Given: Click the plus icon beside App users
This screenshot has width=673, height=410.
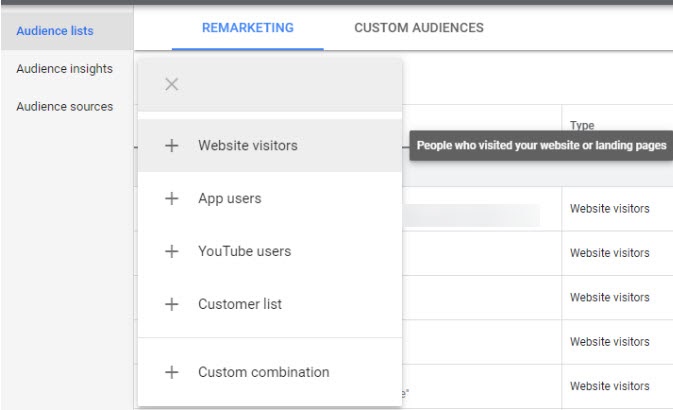Looking at the screenshot, I should point(171,199).
